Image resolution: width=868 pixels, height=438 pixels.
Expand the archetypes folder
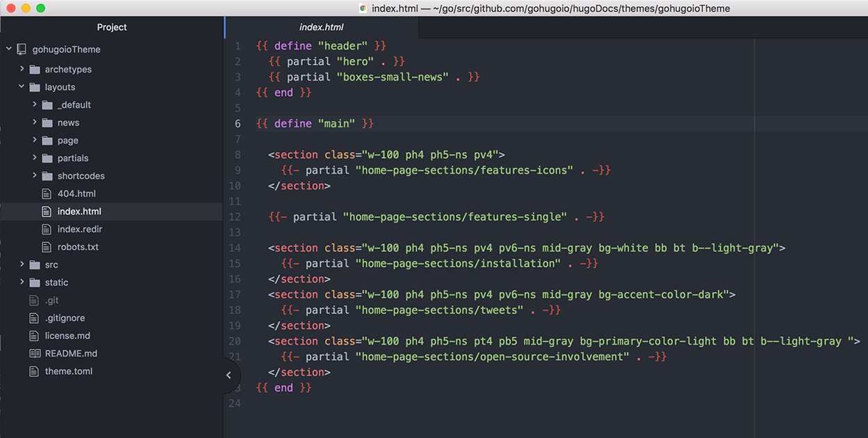[22, 69]
